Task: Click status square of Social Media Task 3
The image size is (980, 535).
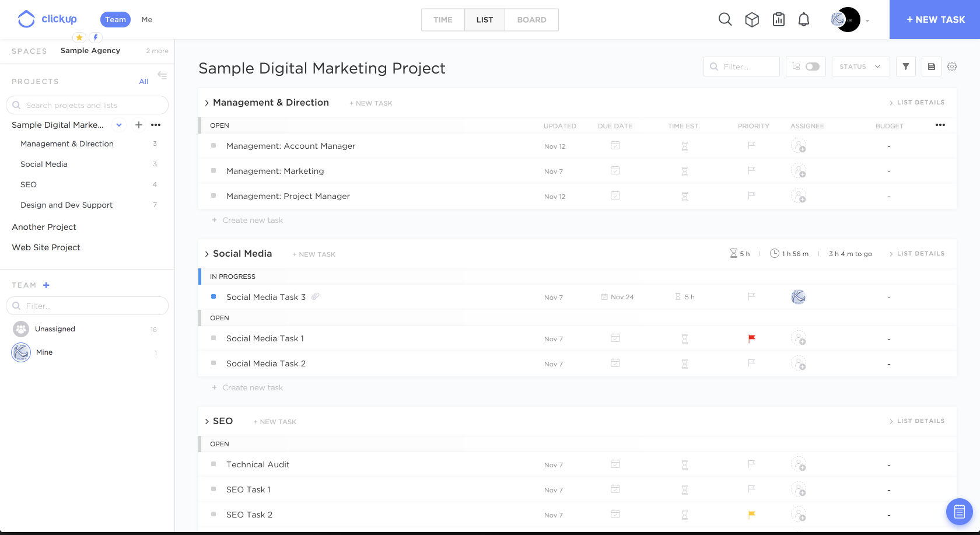Action: 213,297
